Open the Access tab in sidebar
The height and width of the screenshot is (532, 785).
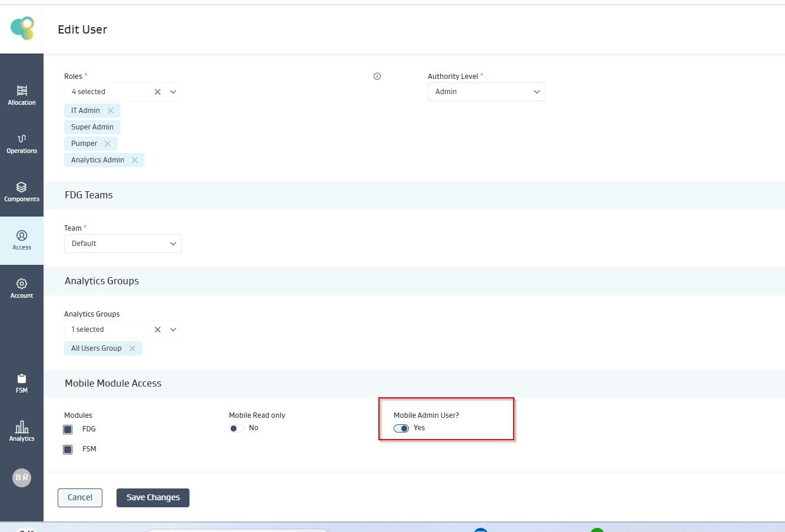coord(22,240)
